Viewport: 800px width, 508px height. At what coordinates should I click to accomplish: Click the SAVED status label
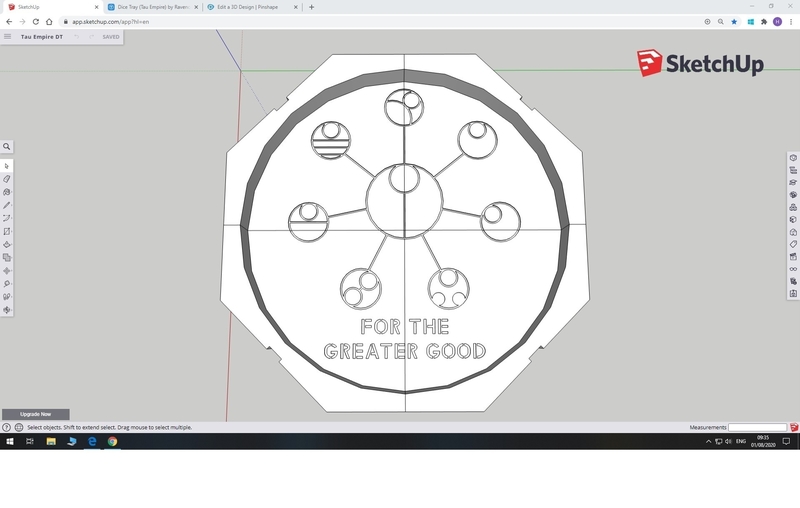pos(111,37)
